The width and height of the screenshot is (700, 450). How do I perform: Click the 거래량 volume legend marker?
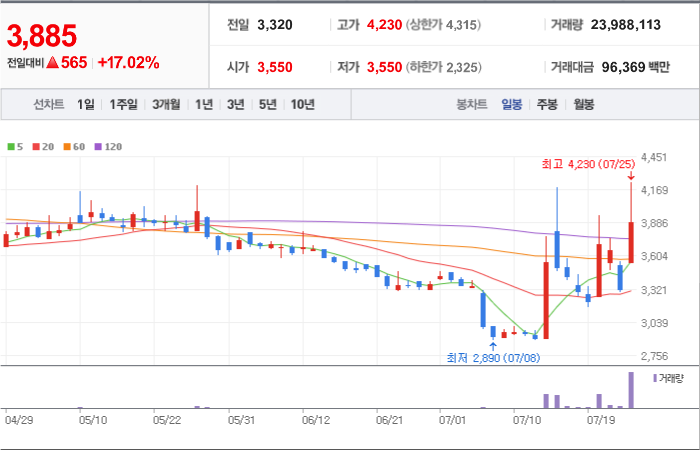pos(654,378)
